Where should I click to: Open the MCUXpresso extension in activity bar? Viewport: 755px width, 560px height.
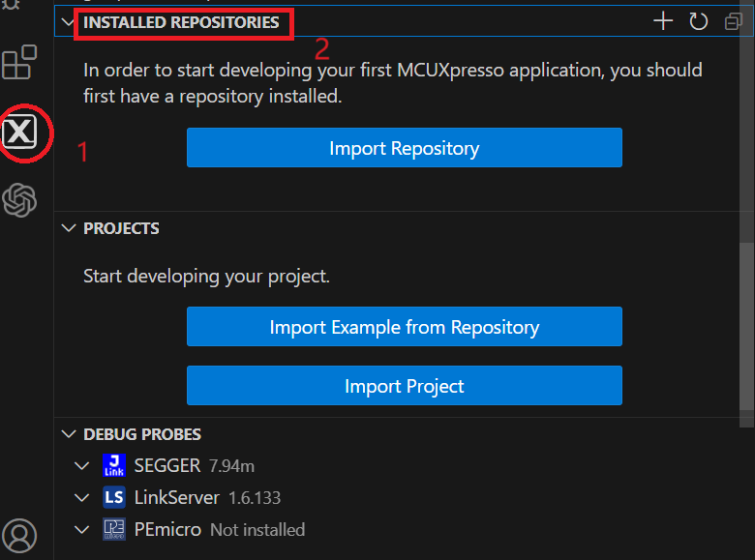20,130
